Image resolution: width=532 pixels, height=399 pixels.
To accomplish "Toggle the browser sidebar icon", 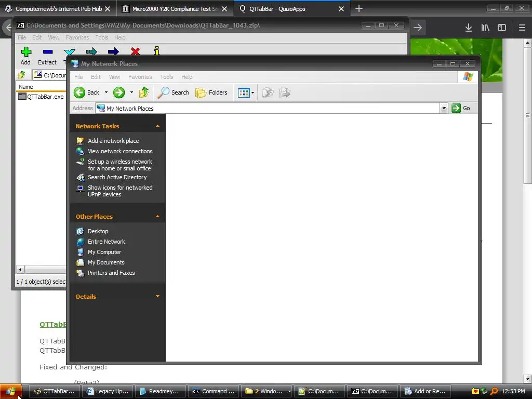I will 502,28.
